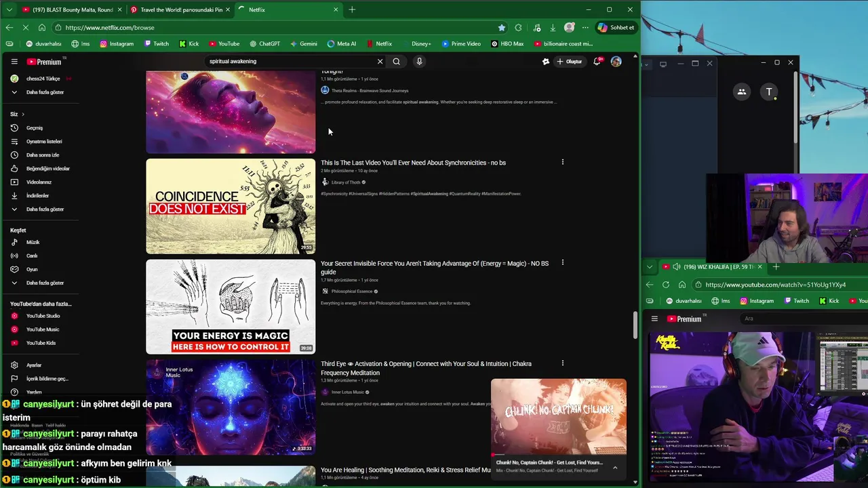Open YouTube notifications bell

tap(597, 62)
